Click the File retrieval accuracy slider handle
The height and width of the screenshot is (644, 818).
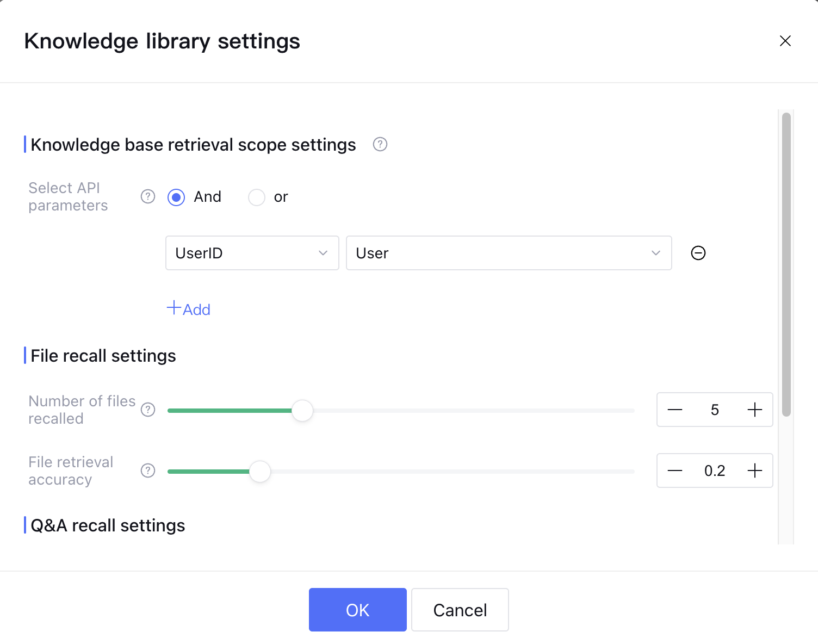[260, 471]
